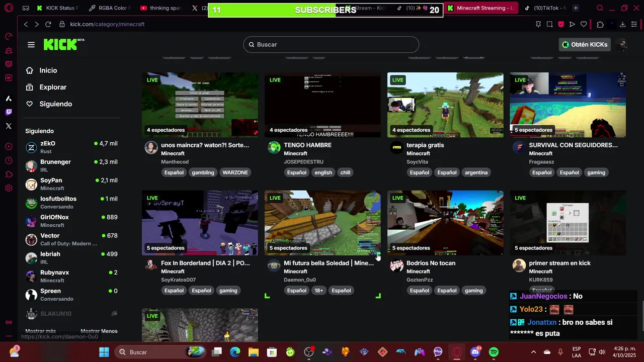Click the chill tag
This screenshot has width=644, height=362.
click(345, 172)
